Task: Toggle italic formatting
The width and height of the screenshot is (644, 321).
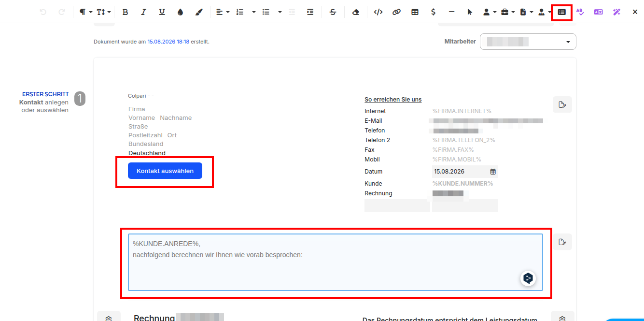Action: [x=143, y=12]
